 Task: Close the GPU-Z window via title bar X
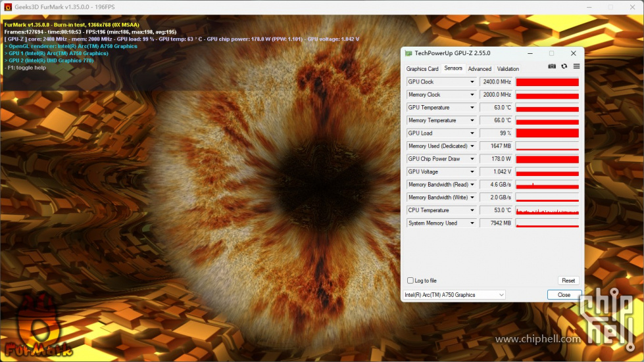[574, 53]
